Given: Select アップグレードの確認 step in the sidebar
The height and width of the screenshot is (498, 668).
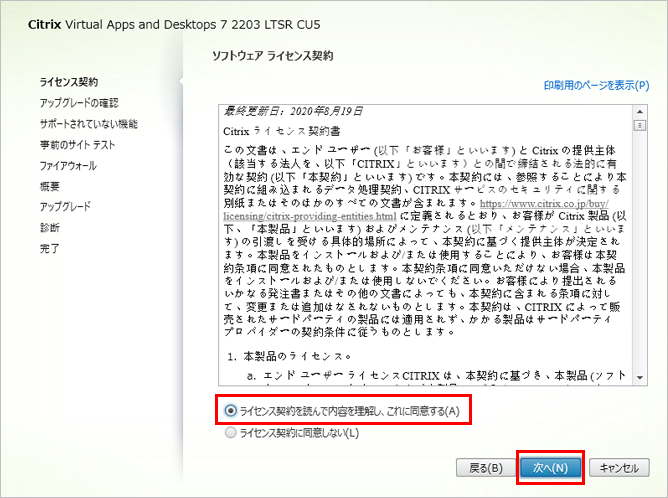Looking at the screenshot, I should [x=79, y=103].
